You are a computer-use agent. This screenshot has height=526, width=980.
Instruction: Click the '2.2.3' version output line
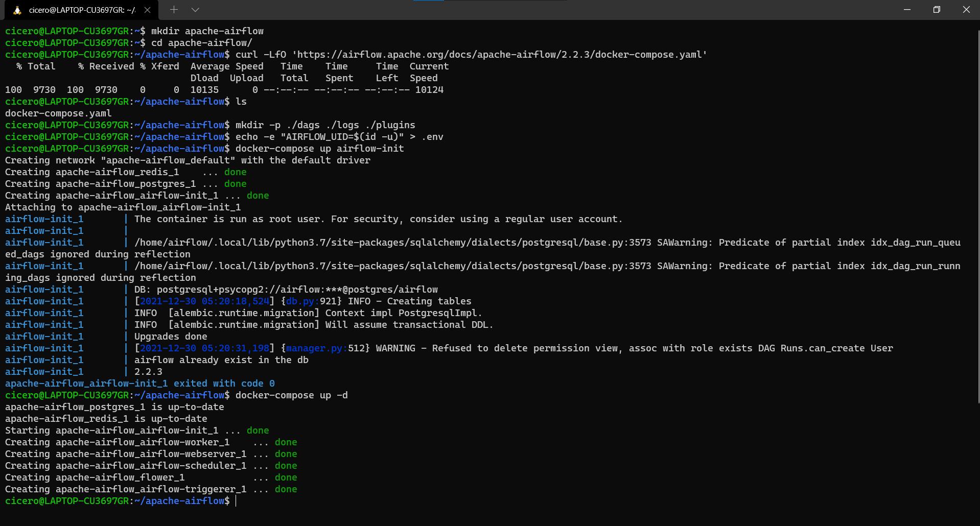tap(148, 372)
